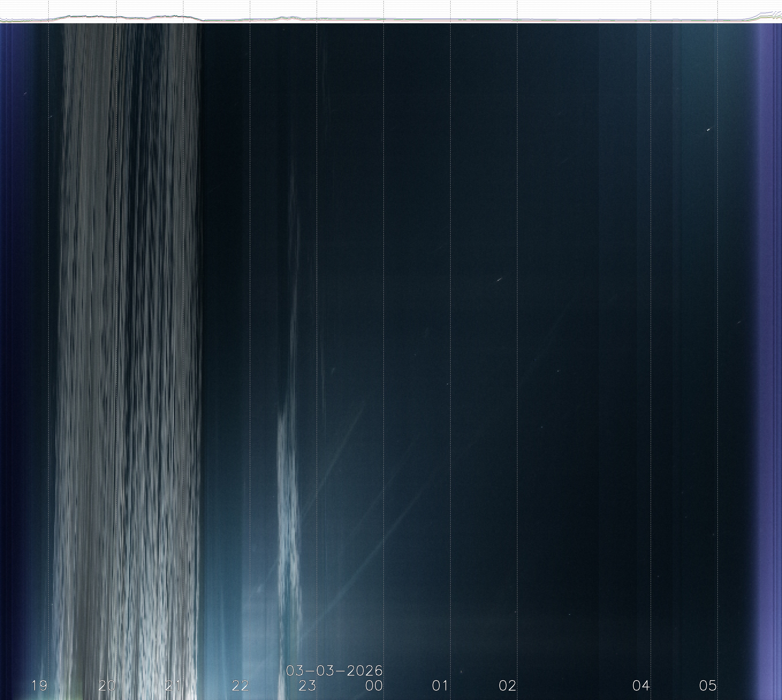Image resolution: width=782 pixels, height=700 pixels.
Task: Click the small star streak left of the 02 gridline
Action: [x=499, y=280]
